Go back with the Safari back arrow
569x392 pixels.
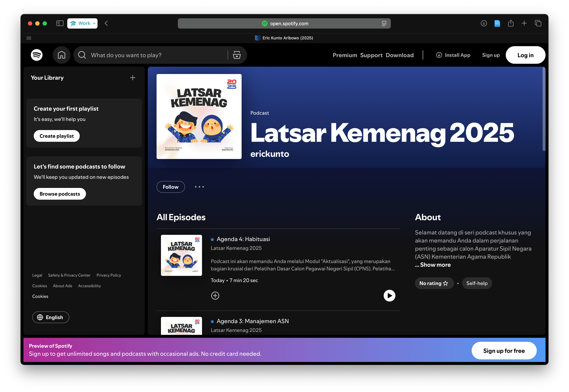(x=106, y=23)
